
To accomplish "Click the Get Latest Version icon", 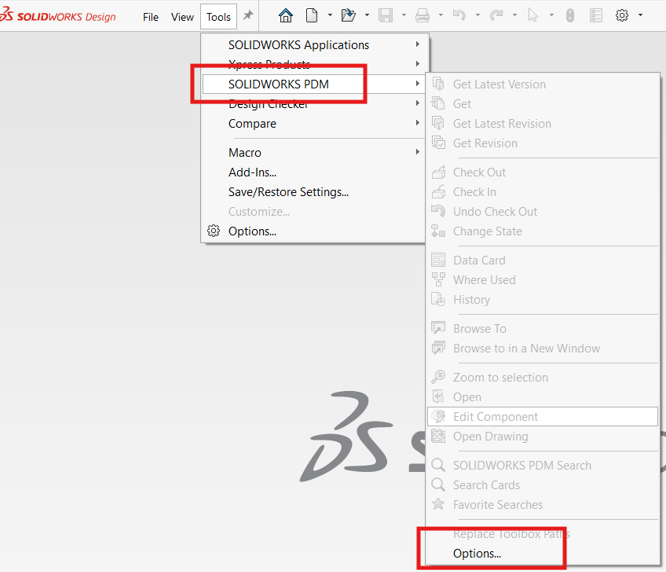I will (x=438, y=84).
